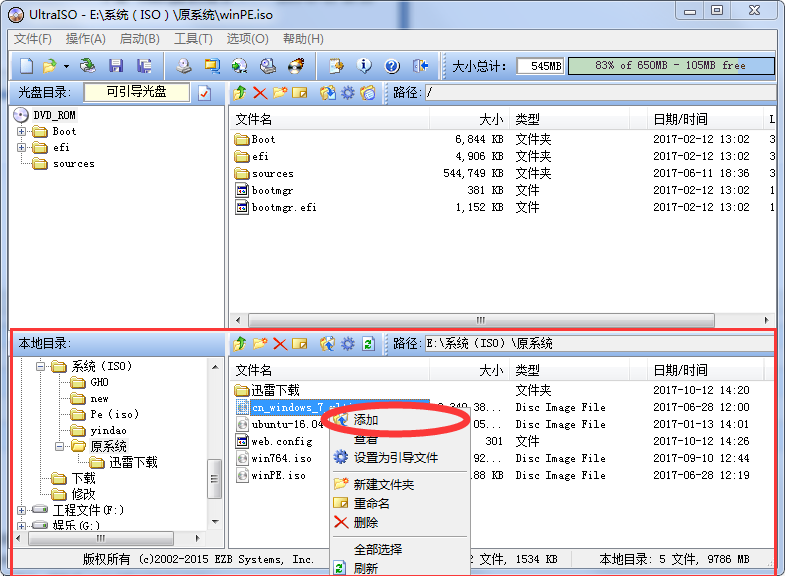785x576 pixels.
Task: Collapse the 原系统 tree node
Action: click(59, 446)
